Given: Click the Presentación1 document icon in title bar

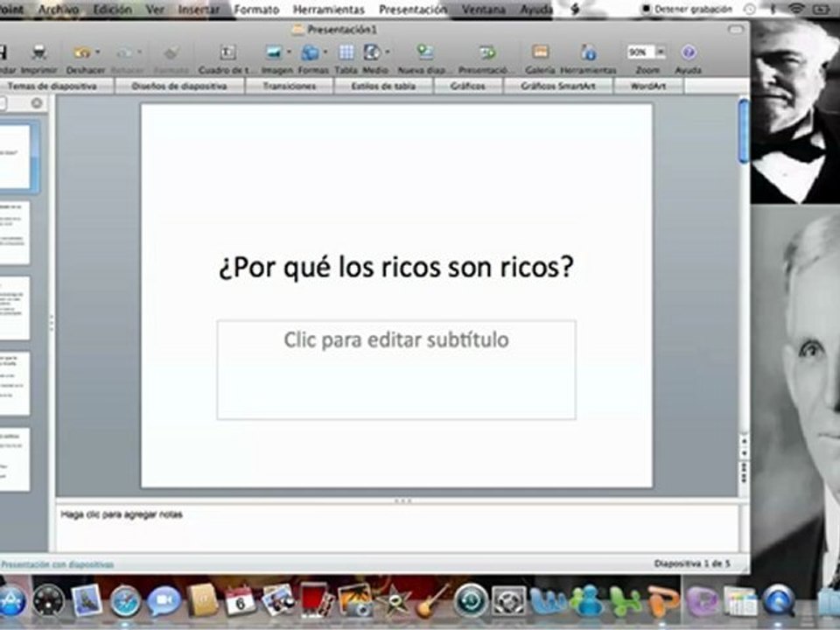Looking at the screenshot, I should pyautogui.click(x=297, y=30).
